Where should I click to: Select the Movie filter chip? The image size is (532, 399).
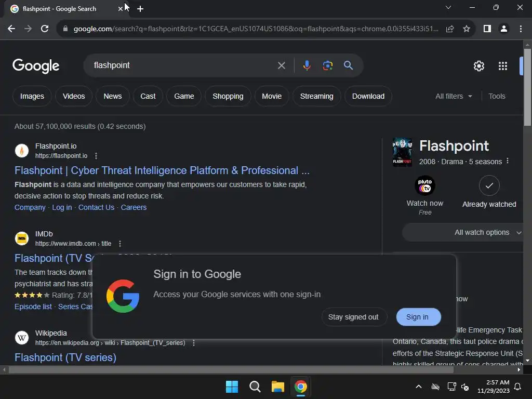272,96
